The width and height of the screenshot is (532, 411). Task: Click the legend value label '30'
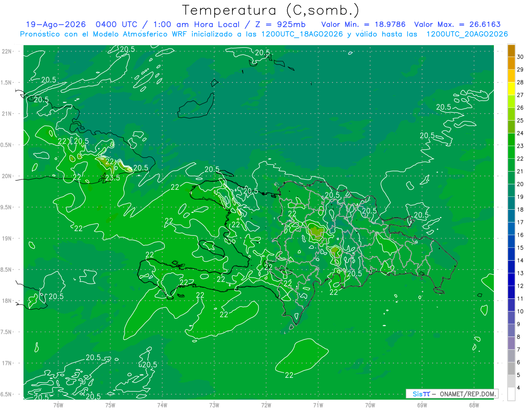pos(520,57)
